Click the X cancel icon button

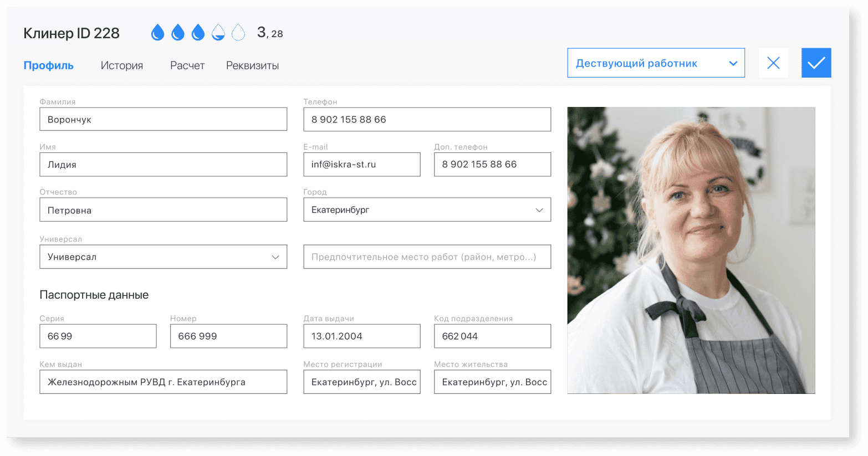773,63
